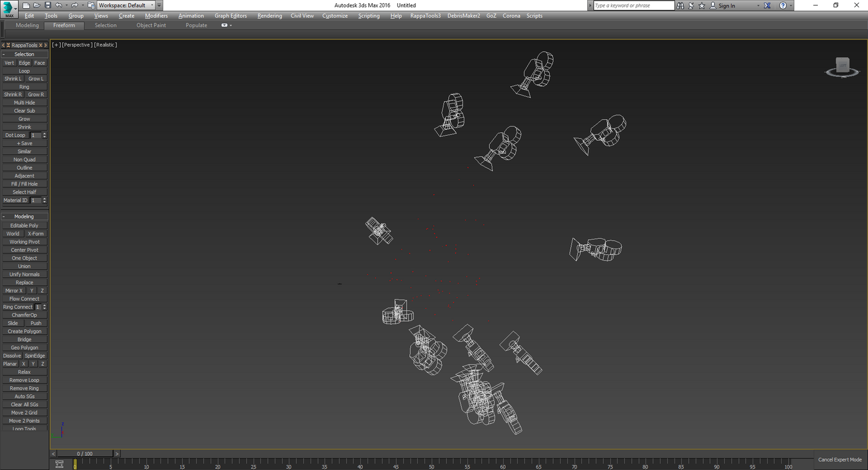Click the Favorites star icon

[702, 6]
